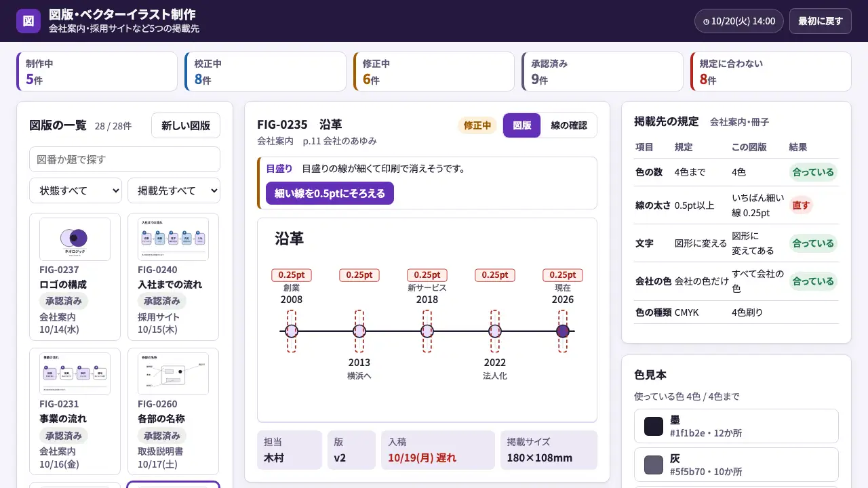Click the 28 / 28件 count text

point(113,126)
